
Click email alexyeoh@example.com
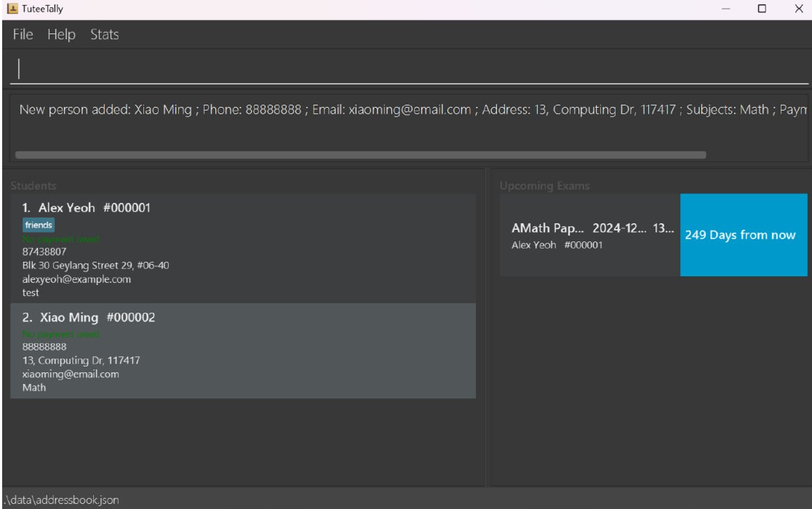[76, 278]
